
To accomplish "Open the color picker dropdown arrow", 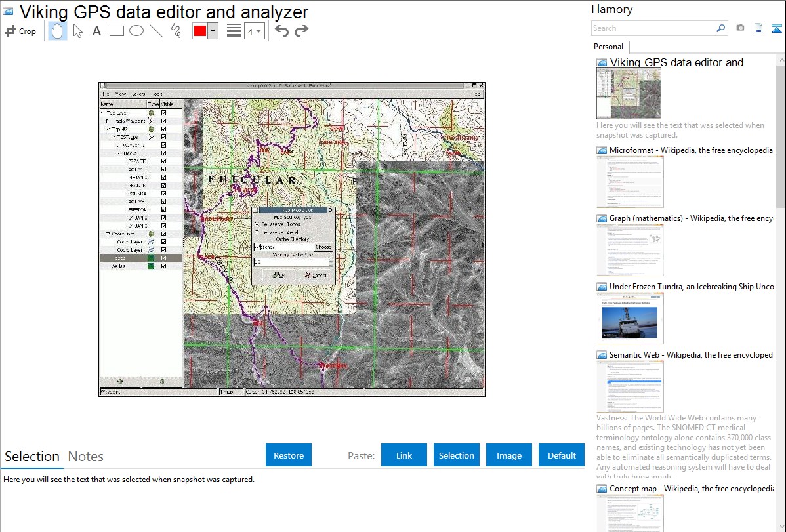I will [213, 31].
